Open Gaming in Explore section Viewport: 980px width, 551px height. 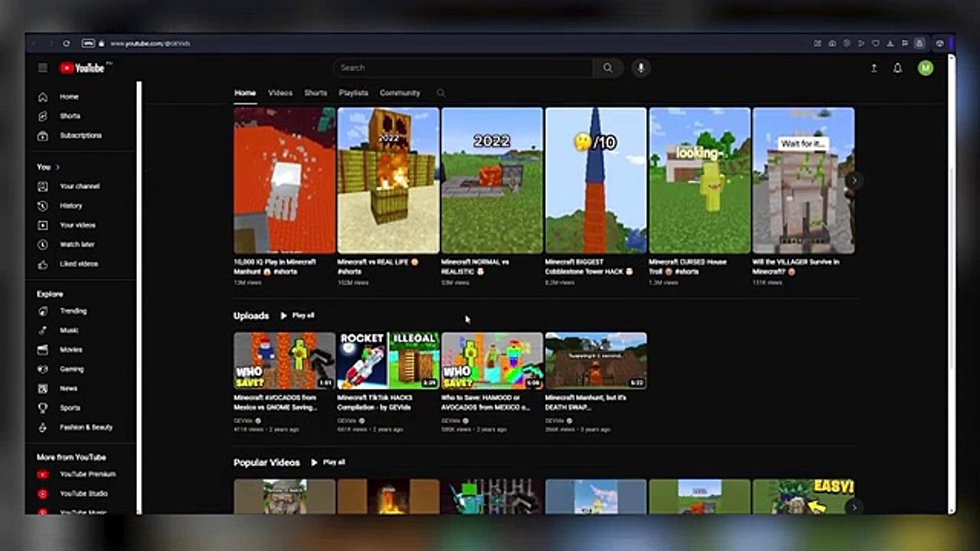click(71, 369)
